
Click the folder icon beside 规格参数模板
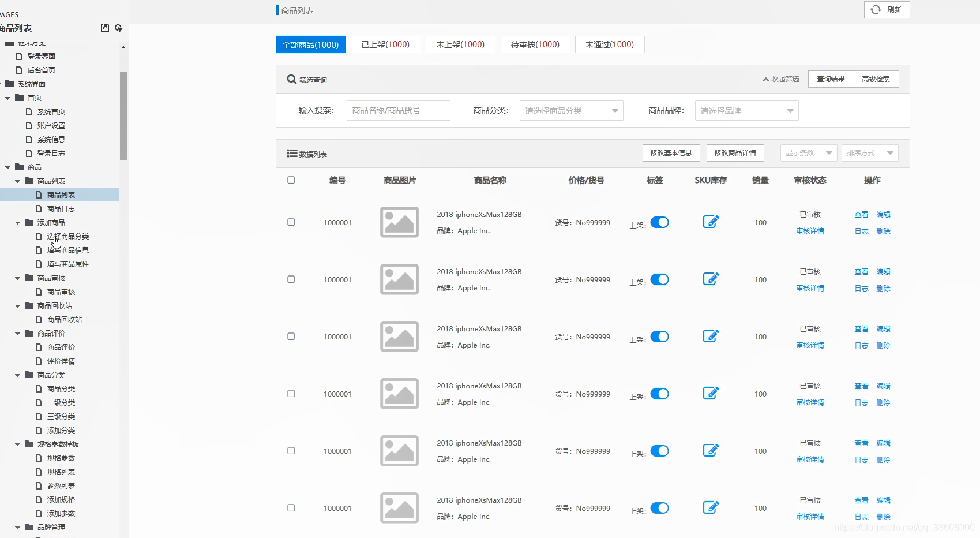[29, 444]
